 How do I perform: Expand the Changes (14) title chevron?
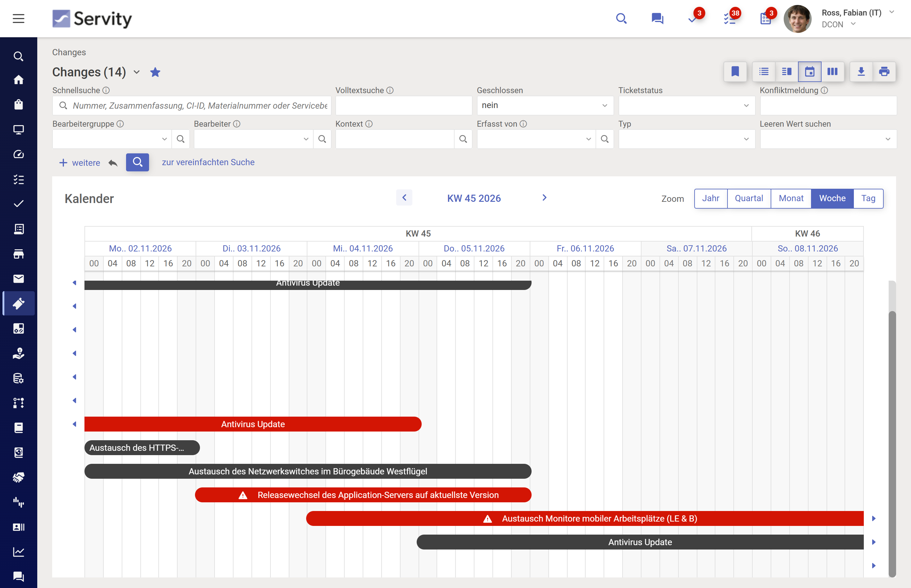point(136,72)
